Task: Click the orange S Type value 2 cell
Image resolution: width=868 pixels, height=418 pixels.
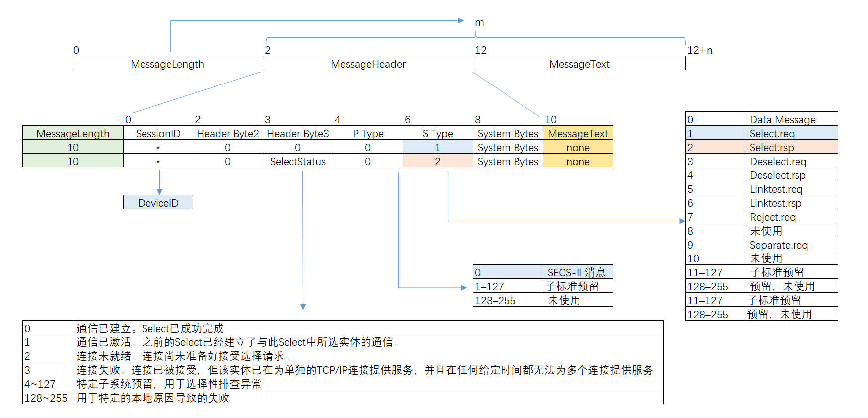Action: point(437,161)
